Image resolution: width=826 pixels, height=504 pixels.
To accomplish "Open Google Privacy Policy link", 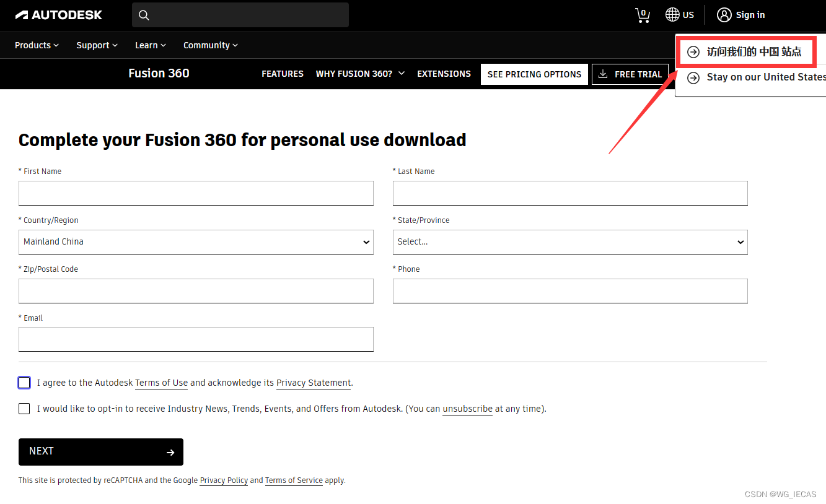I will click(x=224, y=480).
